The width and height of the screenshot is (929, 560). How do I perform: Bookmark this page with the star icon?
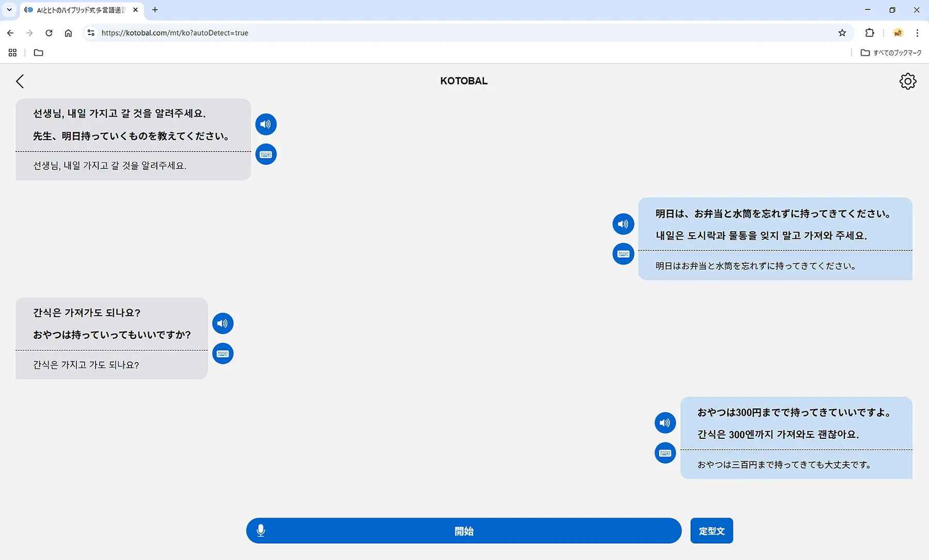[842, 33]
